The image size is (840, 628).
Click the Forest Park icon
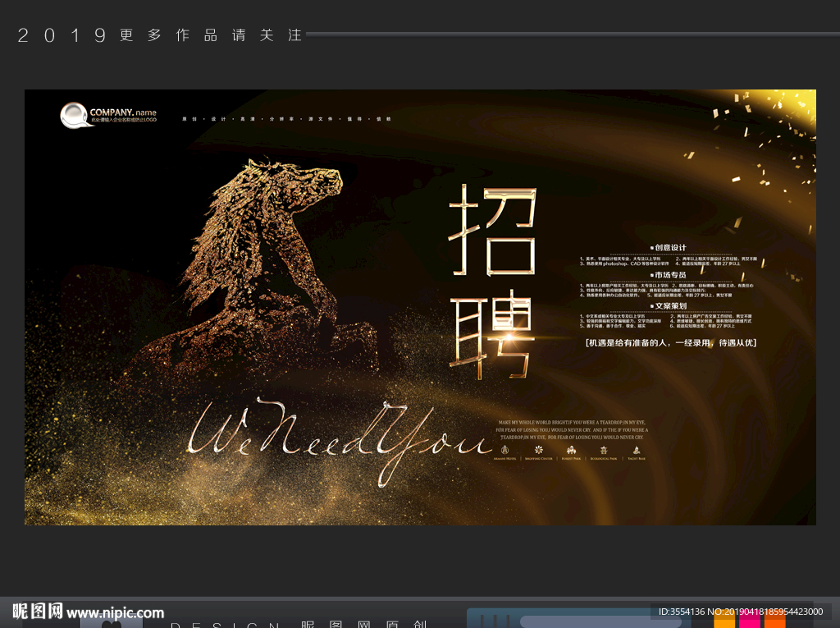point(569,450)
